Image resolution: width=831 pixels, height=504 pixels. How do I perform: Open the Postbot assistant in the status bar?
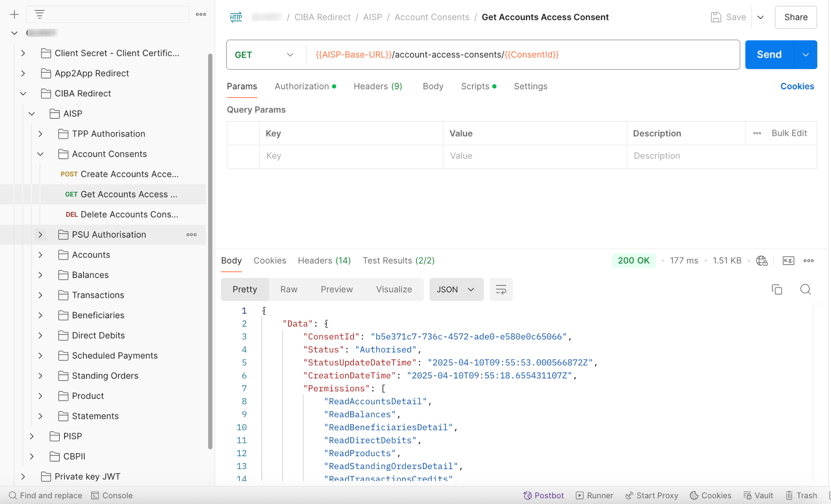click(x=543, y=495)
